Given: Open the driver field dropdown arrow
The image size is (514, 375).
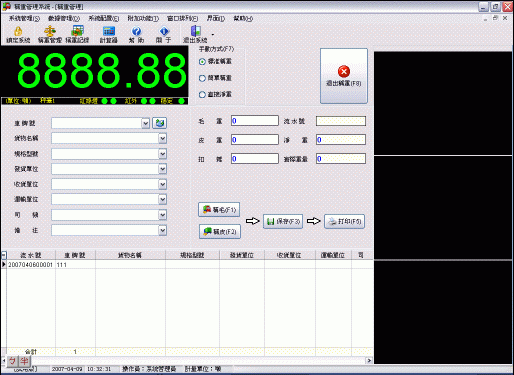Looking at the screenshot, I should point(162,215).
